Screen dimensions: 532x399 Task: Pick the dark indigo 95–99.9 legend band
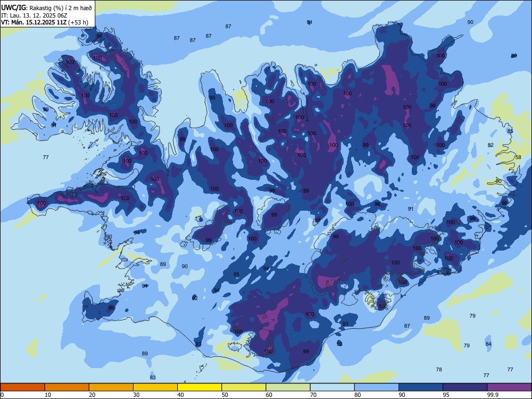(x=465, y=387)
